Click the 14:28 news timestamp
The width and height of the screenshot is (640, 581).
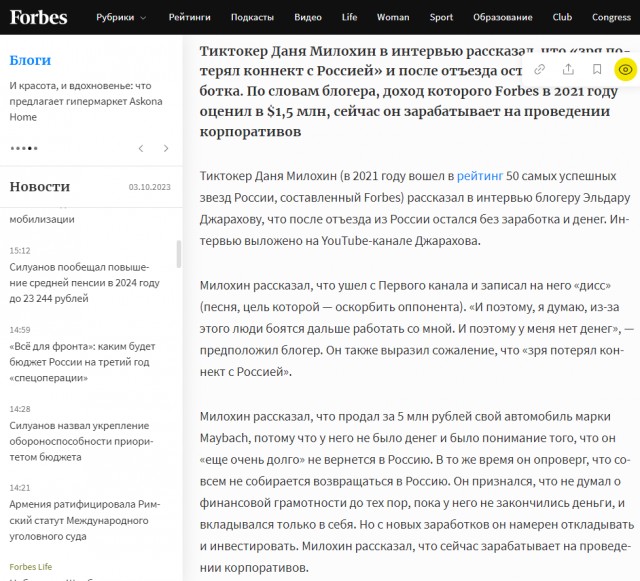(x=20, y=409)
